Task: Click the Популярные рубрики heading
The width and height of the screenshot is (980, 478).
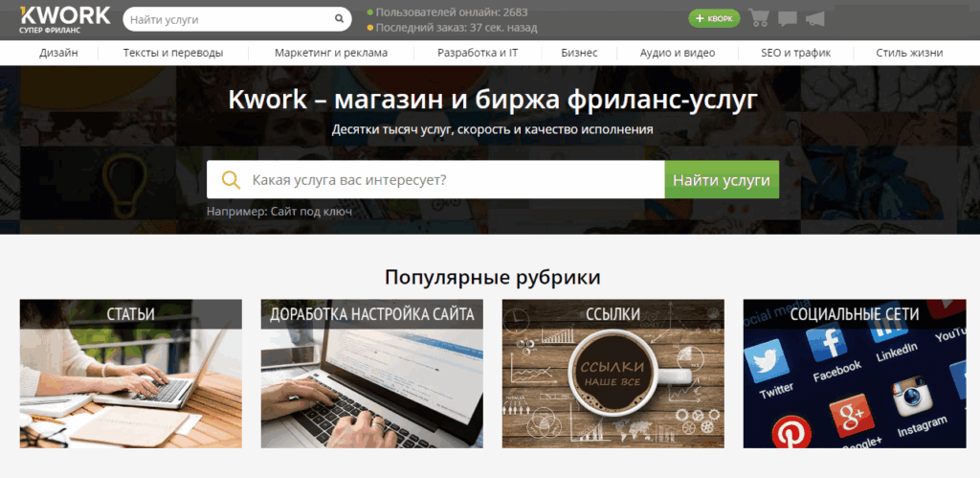Action: [x=493, y=277]
